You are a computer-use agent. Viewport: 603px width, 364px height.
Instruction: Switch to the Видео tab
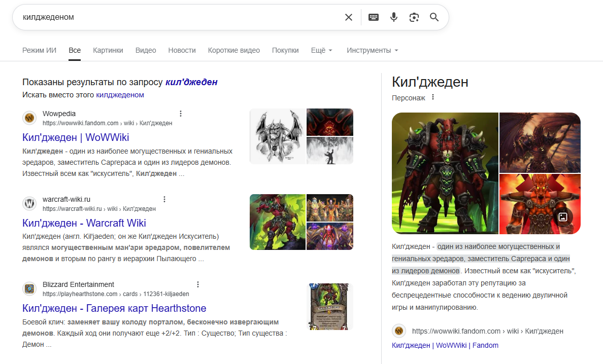(146, 50)
